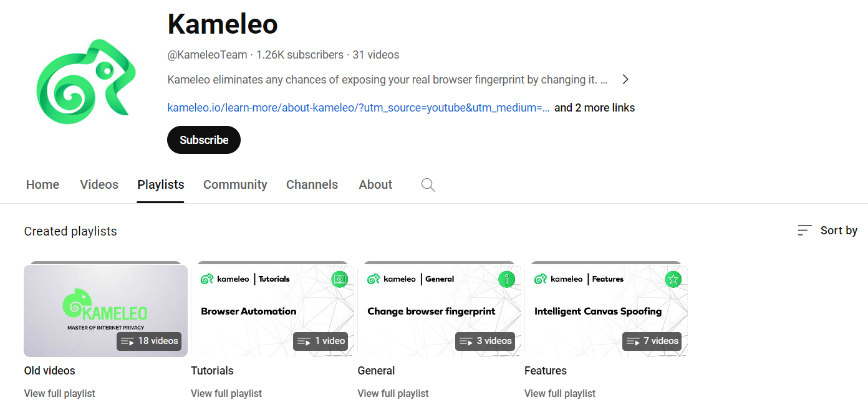The width and height of the screenshot is (868, 415).
Task: Click the Sort by filter icon
Action: pyautogui.click(x=804, y=230)
